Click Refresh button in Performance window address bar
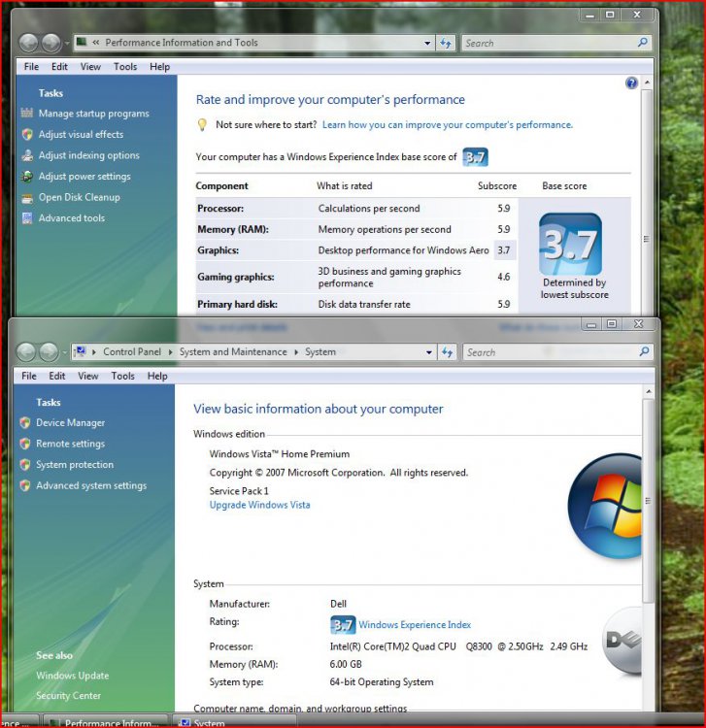 pos(446,43)
